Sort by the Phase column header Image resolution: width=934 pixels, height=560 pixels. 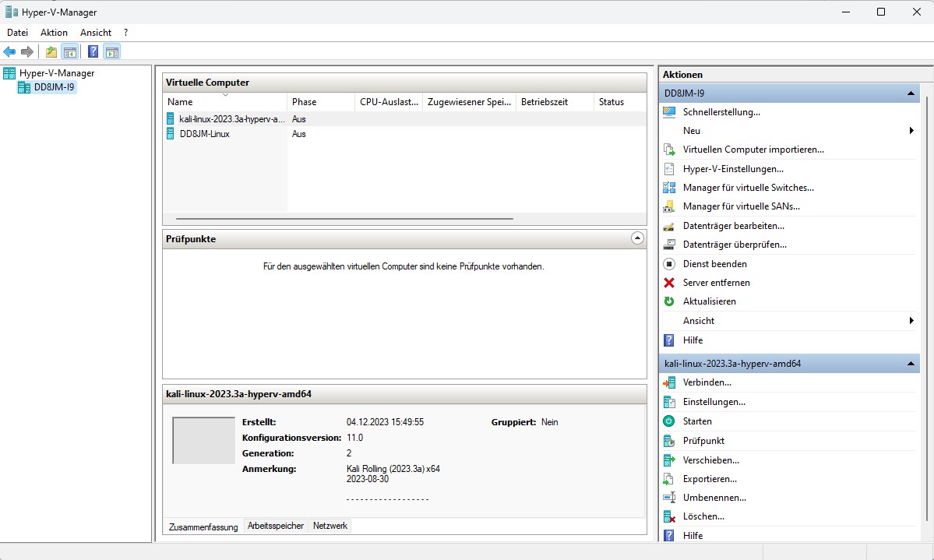321,102
